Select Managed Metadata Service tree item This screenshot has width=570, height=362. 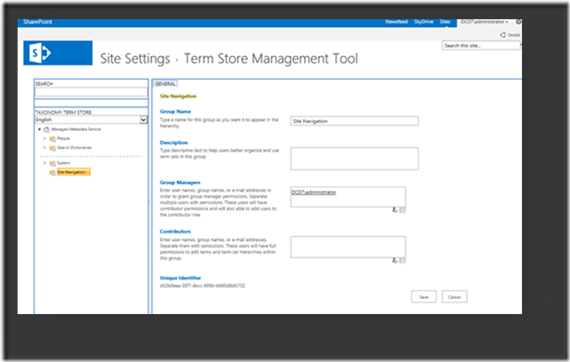coord(76,129)
